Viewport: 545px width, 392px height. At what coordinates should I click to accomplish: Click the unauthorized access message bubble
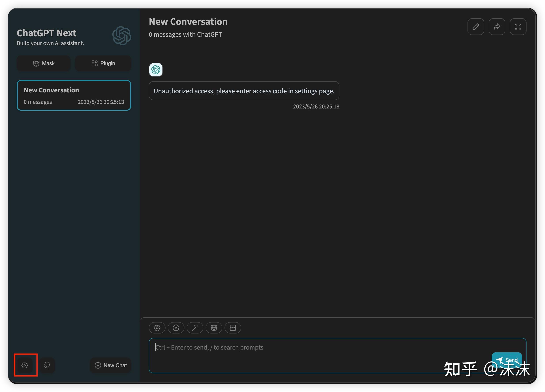click(244, 91)
